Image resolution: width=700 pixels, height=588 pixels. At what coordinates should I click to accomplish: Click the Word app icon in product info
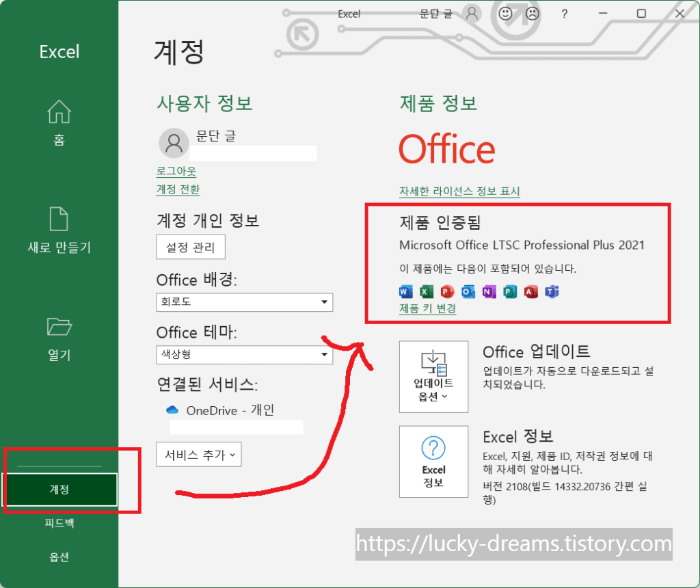(405, 291)
